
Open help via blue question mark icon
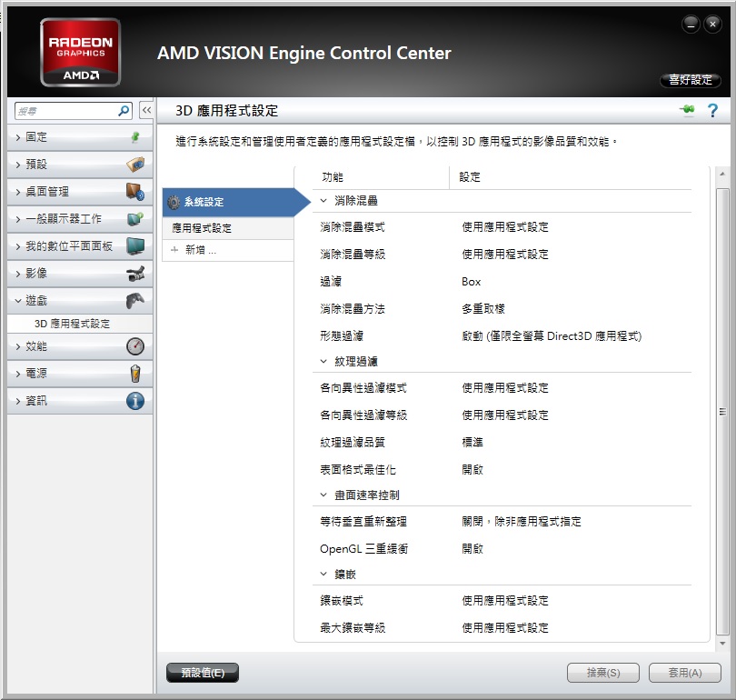[x=712, y=110]
